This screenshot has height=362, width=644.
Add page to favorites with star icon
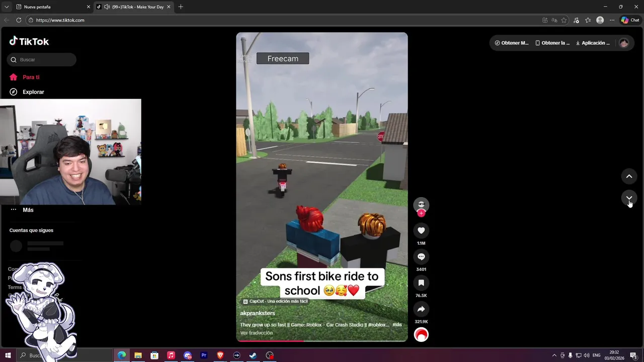tap(564, 20)
